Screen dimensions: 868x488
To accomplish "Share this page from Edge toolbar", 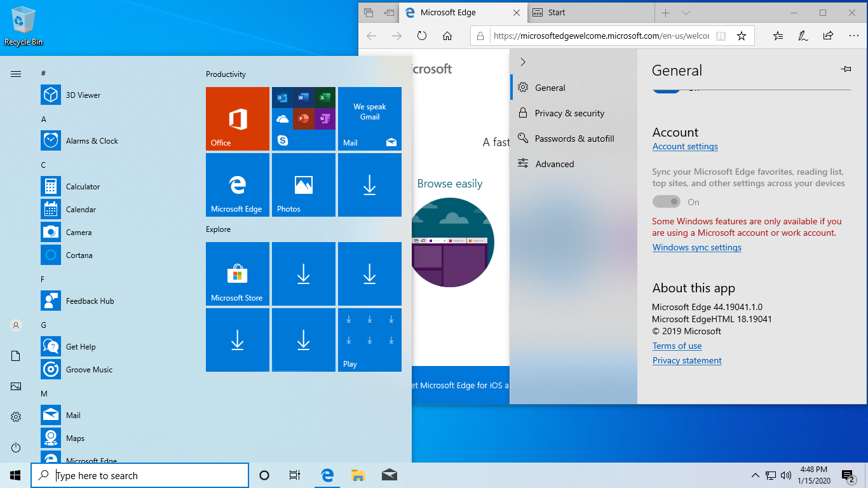I will (x=828, y=36).
